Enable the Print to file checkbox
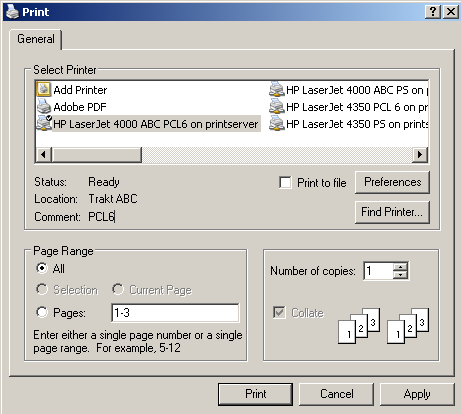This screenshot has width=461, height=414. [x=285, y=183]
